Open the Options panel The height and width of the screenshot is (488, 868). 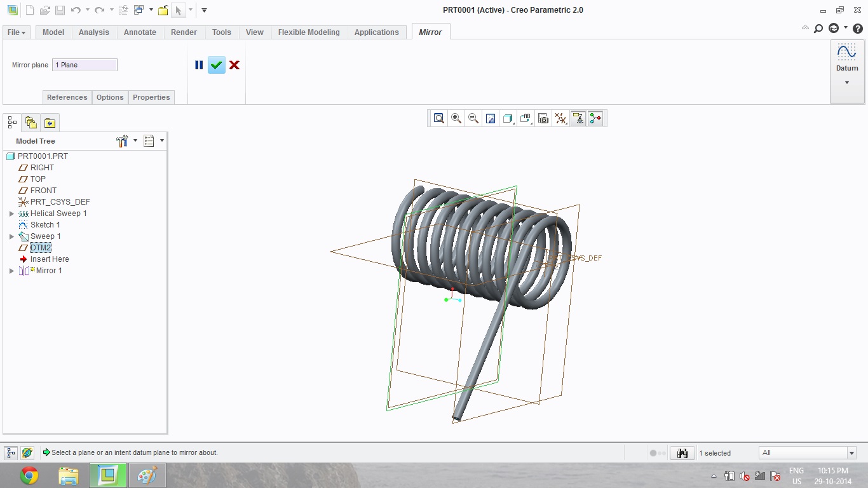point(110,97)
